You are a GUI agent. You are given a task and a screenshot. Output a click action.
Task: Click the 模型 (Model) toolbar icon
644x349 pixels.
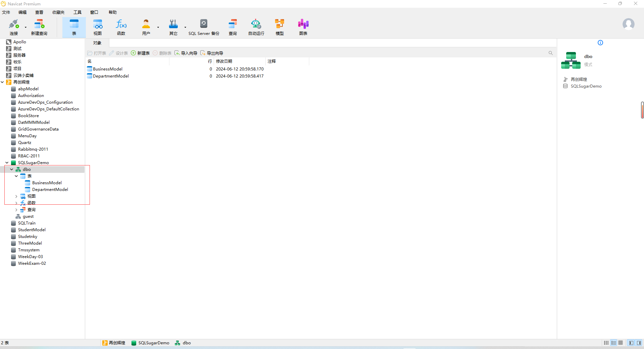pyautogui.click(x=280, y=27)
